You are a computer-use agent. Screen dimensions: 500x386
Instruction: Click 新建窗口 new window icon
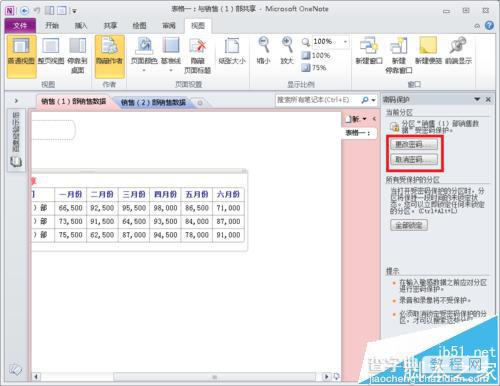click(x=369, y=51)
